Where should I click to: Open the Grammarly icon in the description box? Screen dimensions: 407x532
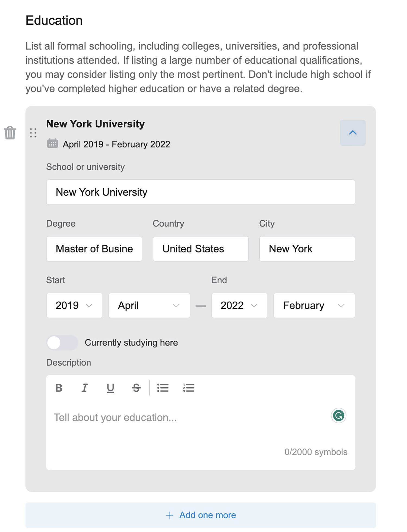pos(338,415)
